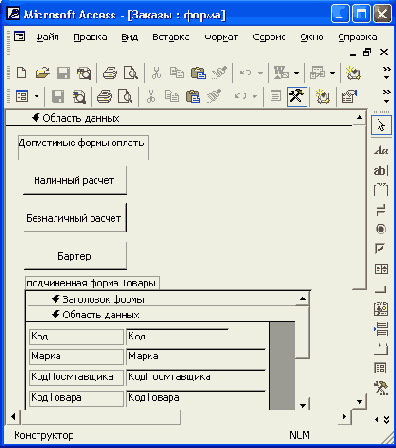Open the Analyze dropdown arrow

332,72
